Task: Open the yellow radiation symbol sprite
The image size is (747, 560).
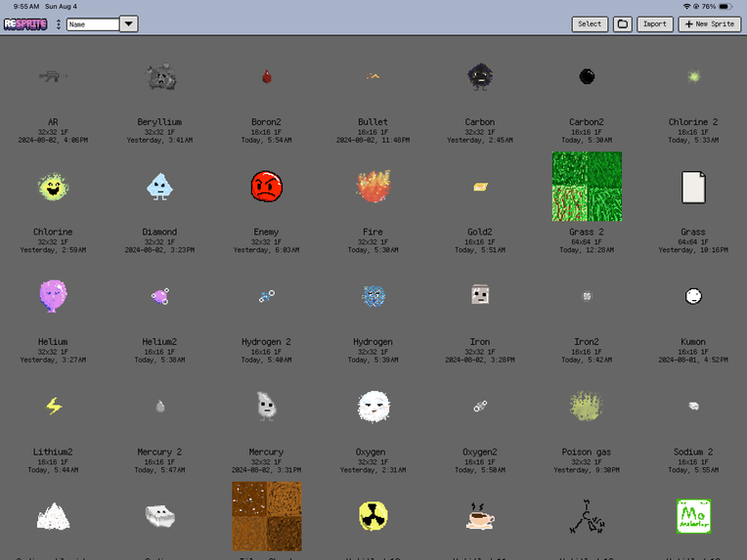Action: click(373, 516)
